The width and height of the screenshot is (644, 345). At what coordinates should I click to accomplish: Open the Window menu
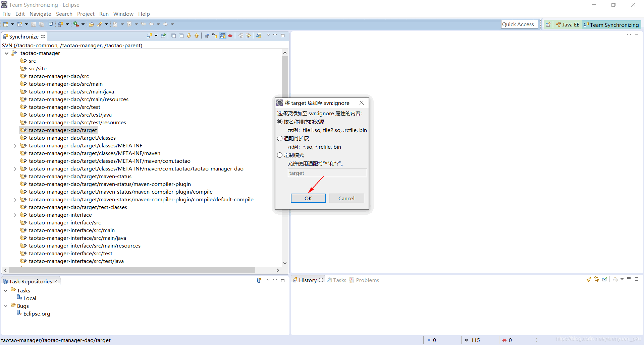click(123, 14)
